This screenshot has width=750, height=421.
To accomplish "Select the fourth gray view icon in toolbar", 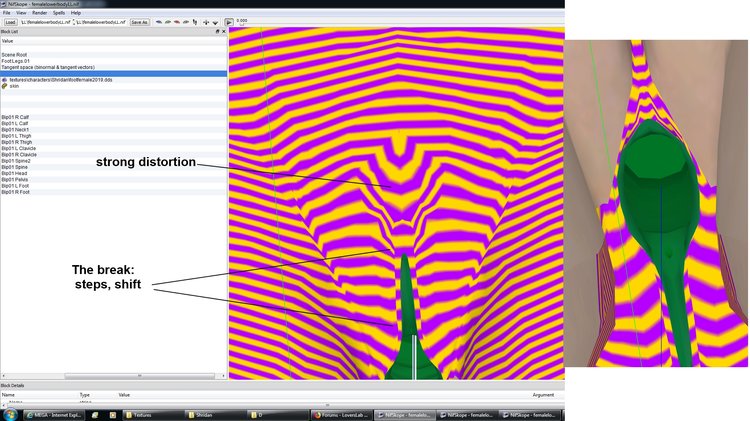I will [x=186, y=22].
